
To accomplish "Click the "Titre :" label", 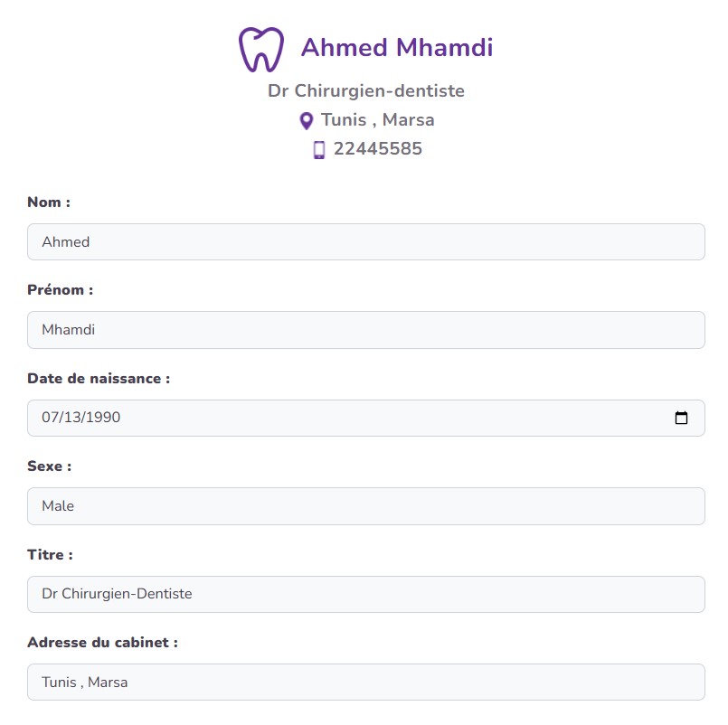I will 50,555.
